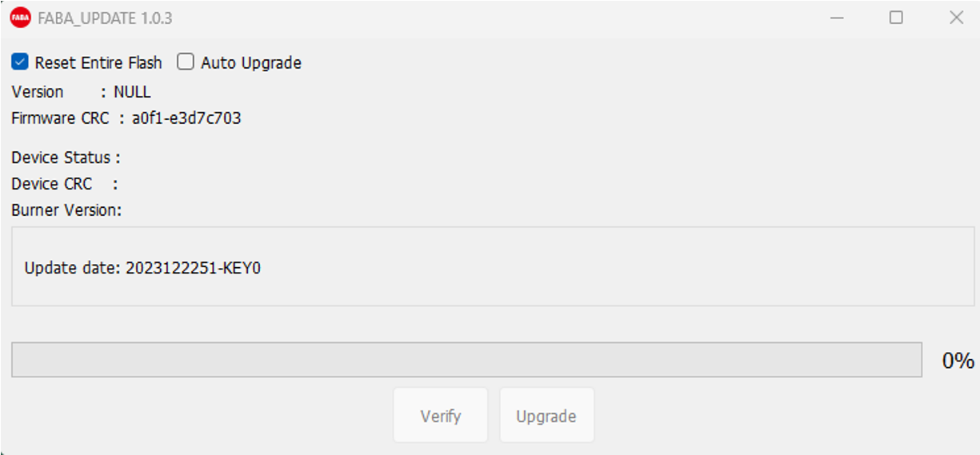The width and height of the screenshot is (980, 455).
Task: Click the 'Auto Upgrade' label text
Action: [251, 62]
